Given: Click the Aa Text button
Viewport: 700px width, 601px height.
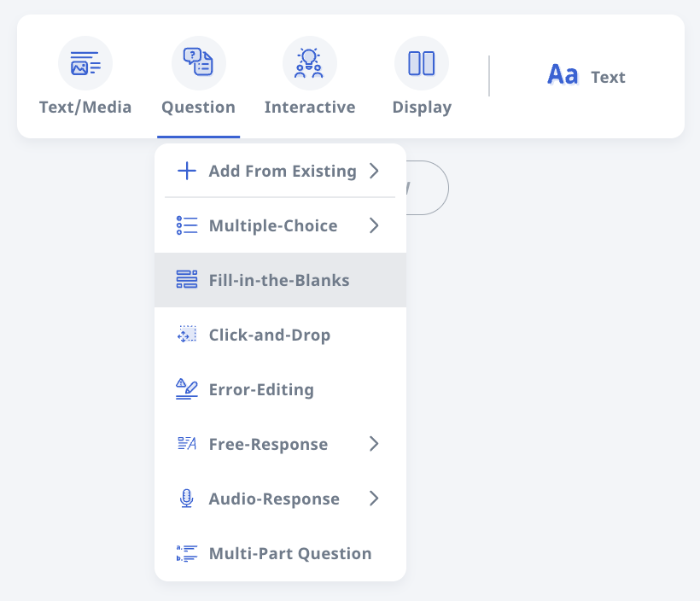Looking at the screenshot, I should (x=586, y=76).
